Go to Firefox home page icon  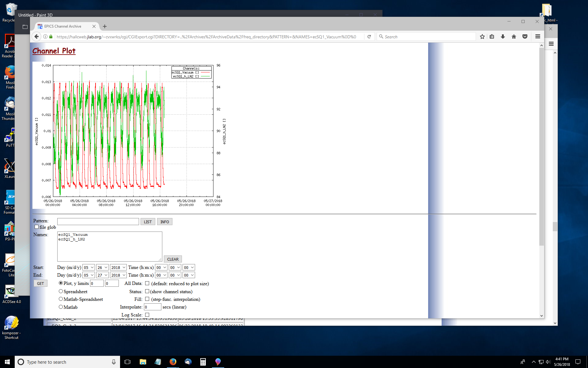514,37
